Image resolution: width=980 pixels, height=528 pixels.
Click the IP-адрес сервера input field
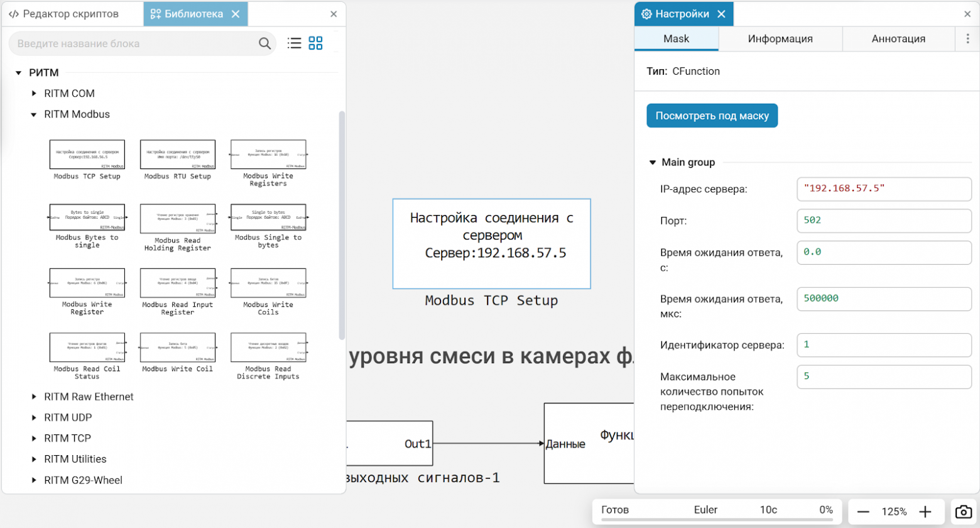click(883, 189)
